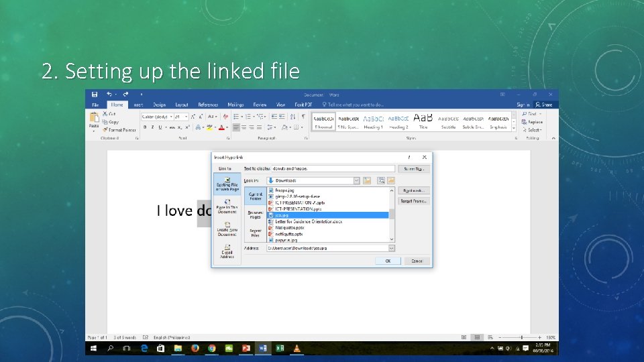The width and height of the screenshot is (644, 362).
Task: Expand the Look in Downloads dropdown
Action: coord(356,180)
